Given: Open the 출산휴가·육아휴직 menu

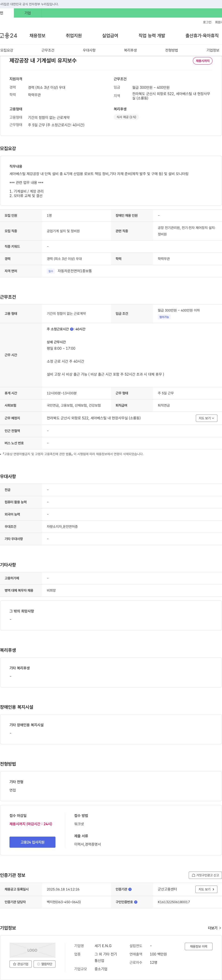Looking at the screenshot, I should pyautogui.click(x=202, y=35).
